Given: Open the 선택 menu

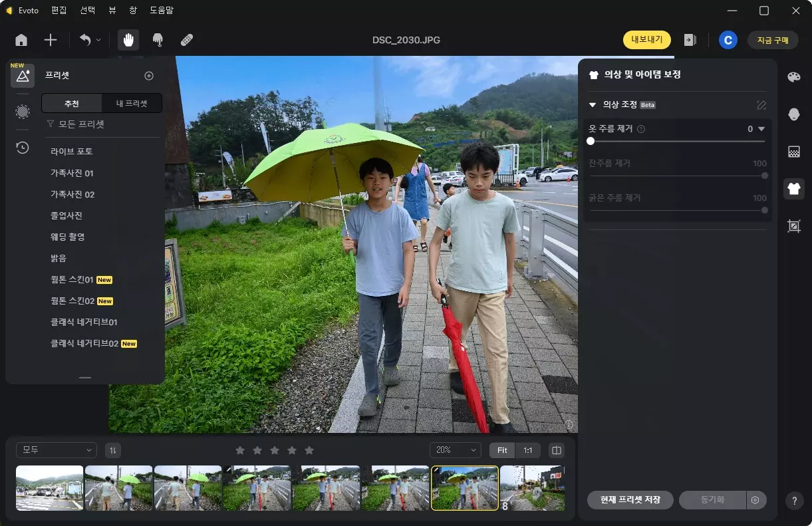Looking at the screenshot, I should pyautogui.click(x=87, y=11).
